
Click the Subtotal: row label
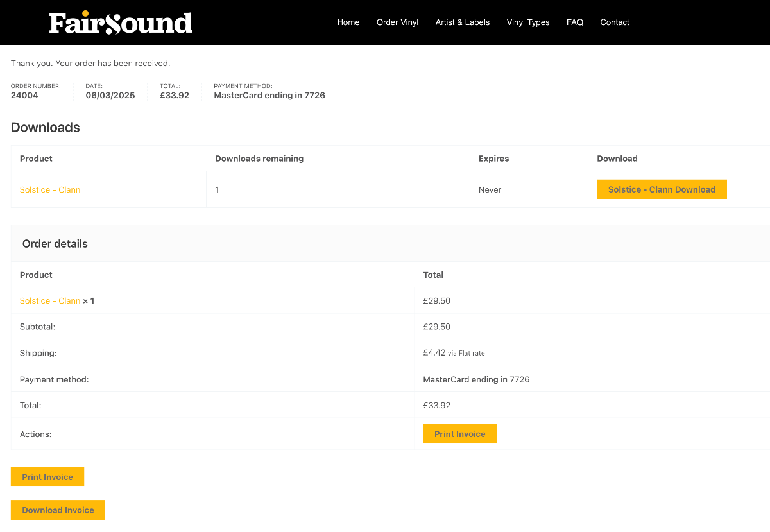(x=37, y=327)
